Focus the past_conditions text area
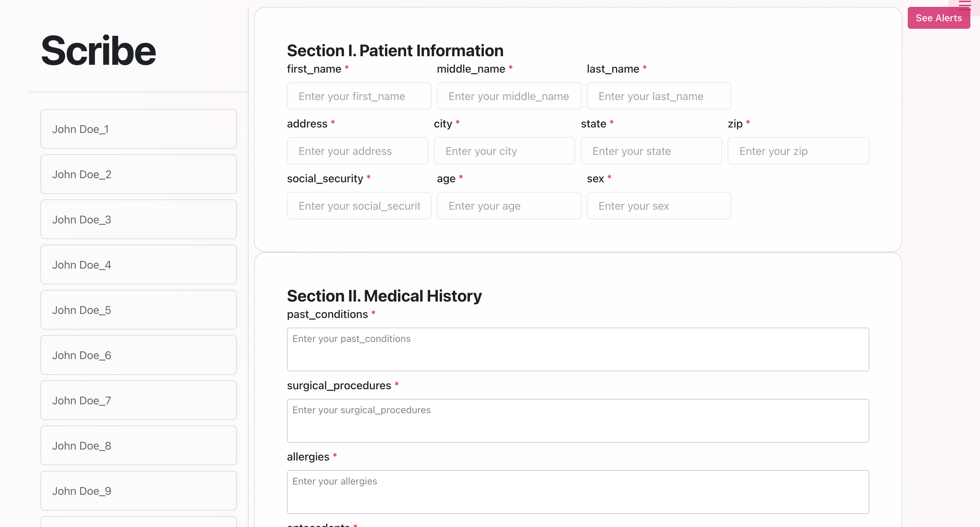980x527 pixels. [578, 350]
